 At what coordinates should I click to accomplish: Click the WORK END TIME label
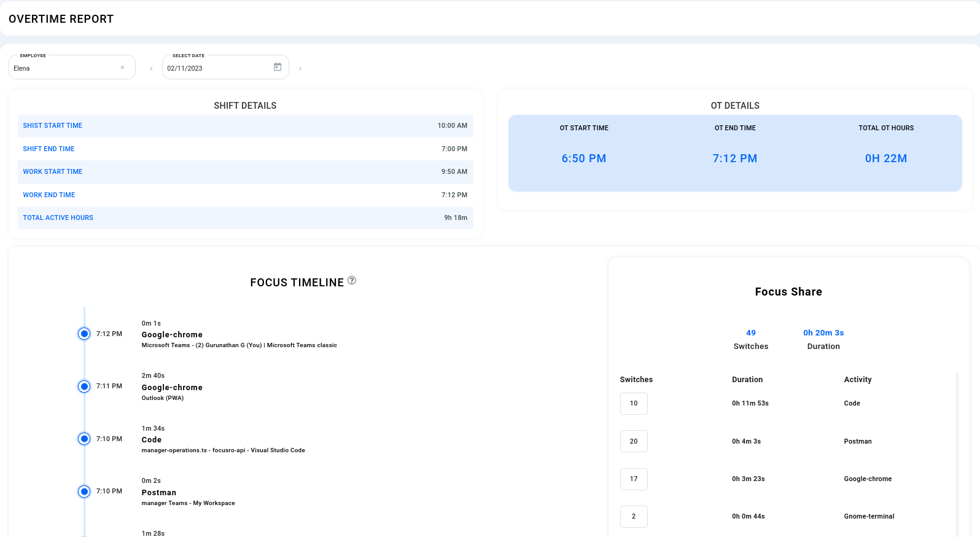tap(49, 195)
